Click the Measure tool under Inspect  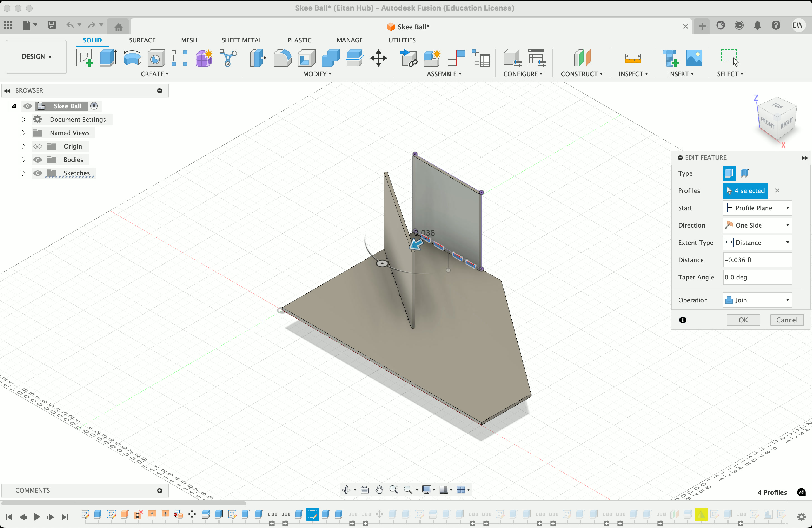coord(633,58)
